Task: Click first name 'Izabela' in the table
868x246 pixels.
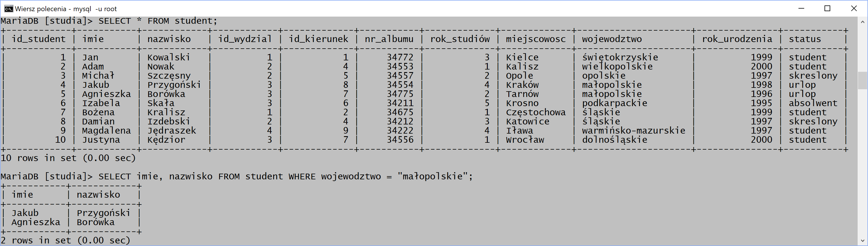Action: pyautogui.click(x=101, y=103)
